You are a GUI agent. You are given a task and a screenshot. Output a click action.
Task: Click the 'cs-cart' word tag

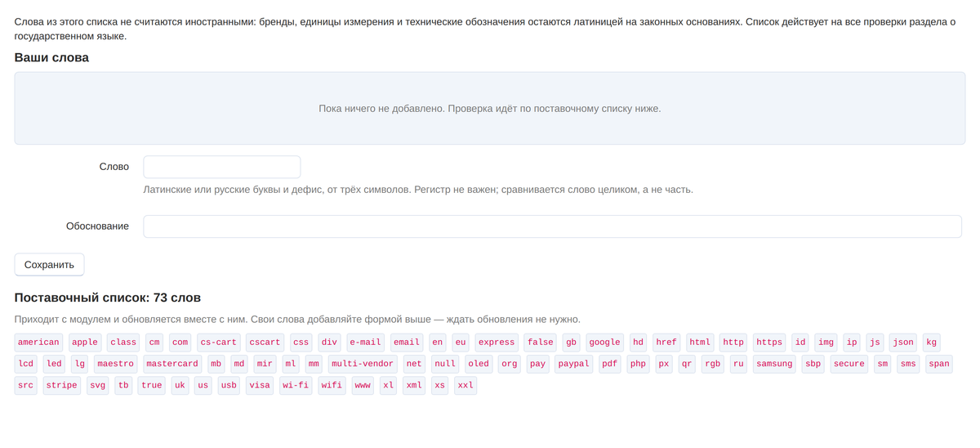point(218,343)
